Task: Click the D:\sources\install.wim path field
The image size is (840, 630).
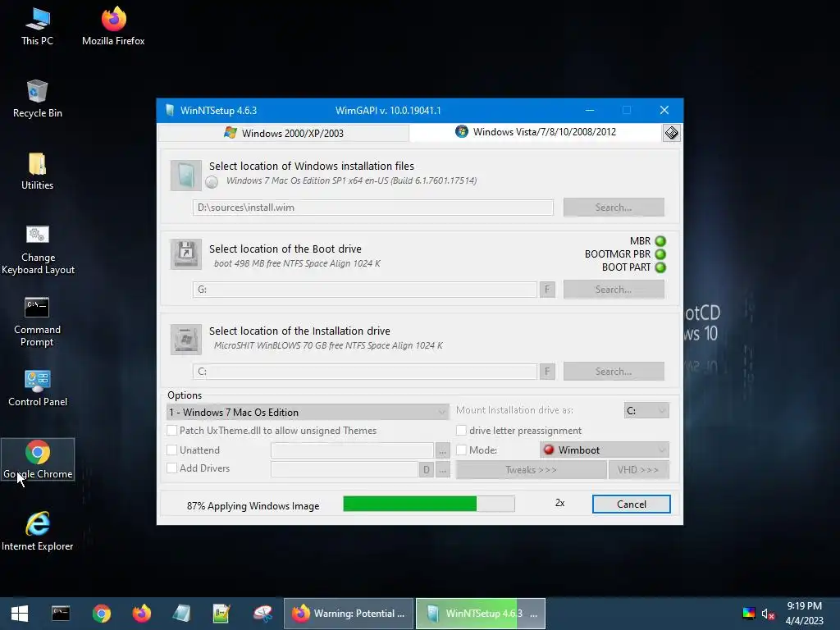Action: pos(373,208)
